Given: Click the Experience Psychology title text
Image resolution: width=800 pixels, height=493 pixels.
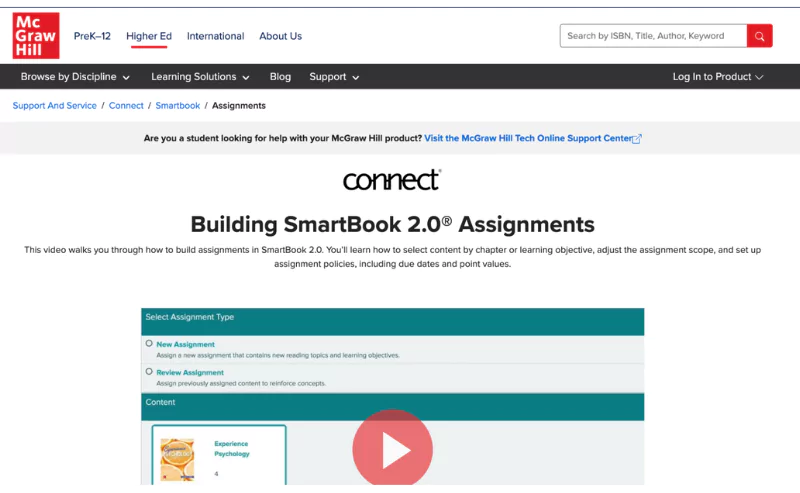Looking at the screenshot, I should pyautogui.click(x=232, y=449).
